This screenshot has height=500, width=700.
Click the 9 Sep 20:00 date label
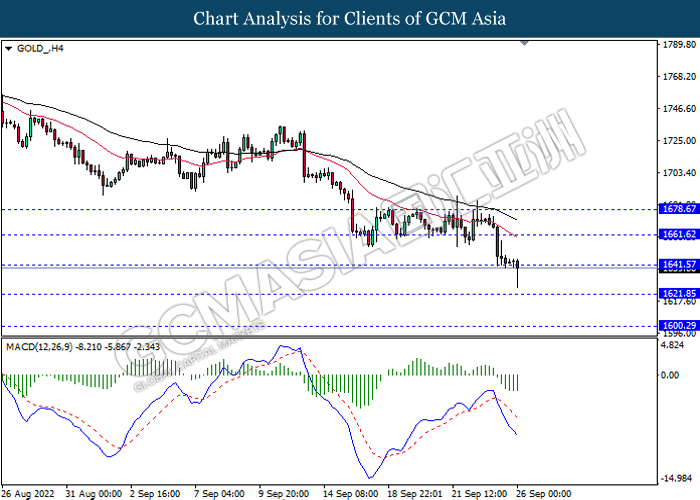pos(283,494)
